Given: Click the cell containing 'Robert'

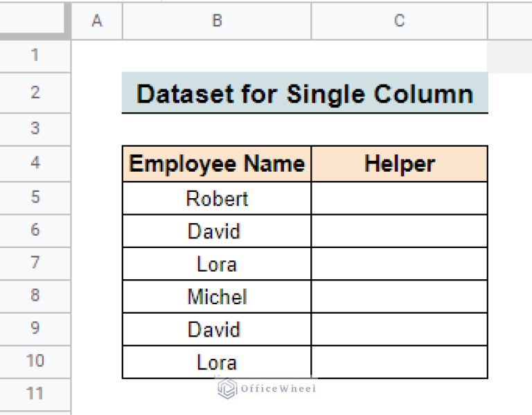Looking at the screenshot, I should (x=217, y=198).
